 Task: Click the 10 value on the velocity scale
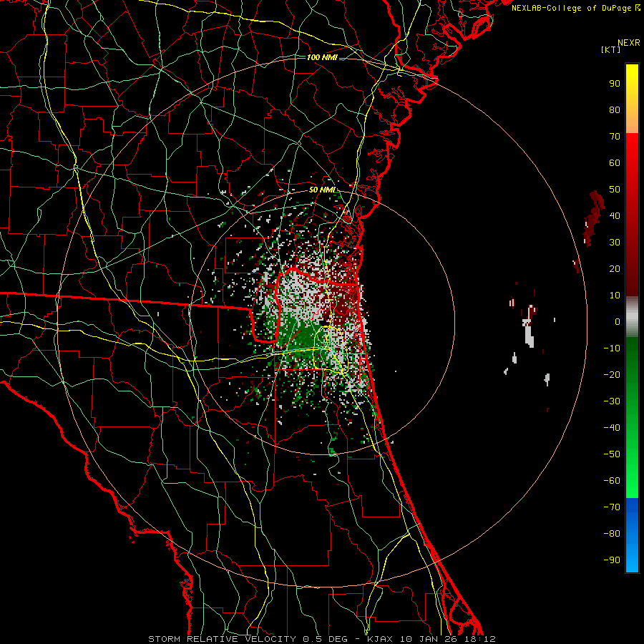[x=615, y=296]
